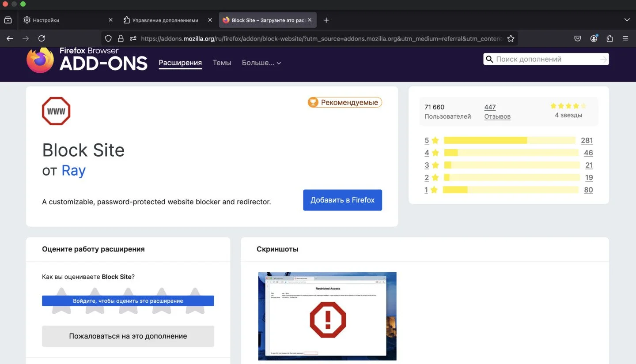Open the Расширения section
Image resolution: width=636 pixels, height=364 pixels.
click(x=180, y=63)
